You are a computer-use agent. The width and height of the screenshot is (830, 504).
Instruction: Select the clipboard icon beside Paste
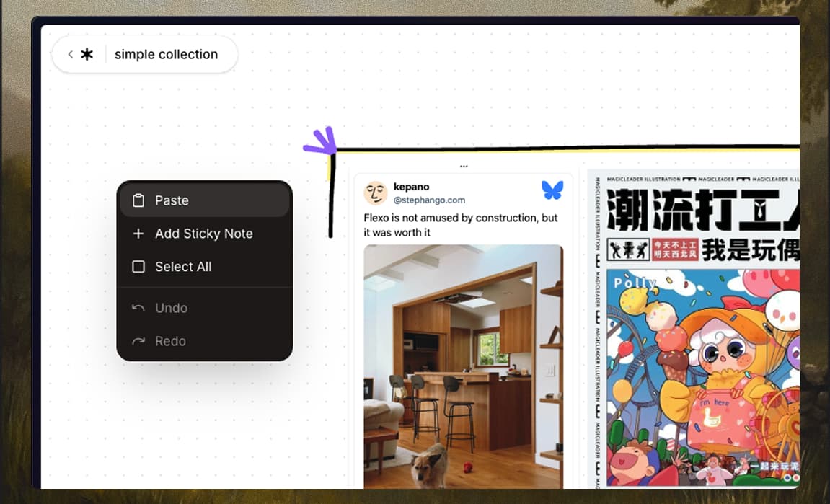[138, 200]
